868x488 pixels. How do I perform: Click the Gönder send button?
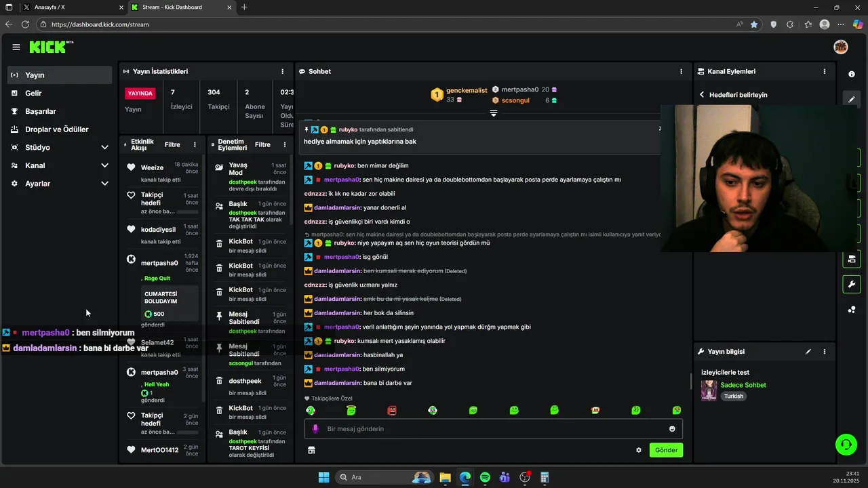(x=666, y=450)
